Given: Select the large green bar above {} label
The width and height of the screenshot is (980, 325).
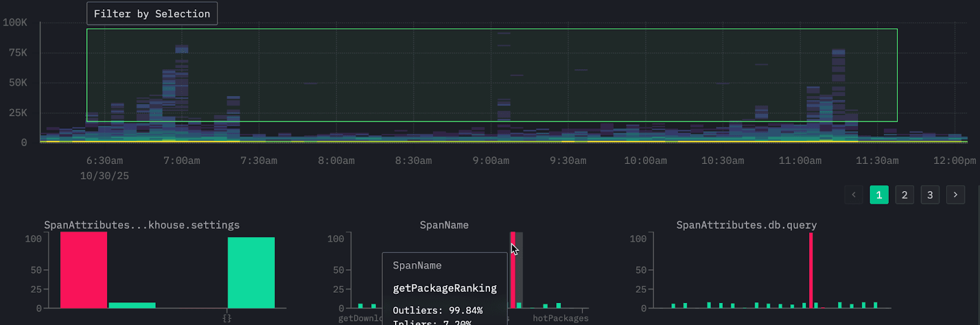Looking at the screenshot, I should click(x=251, y=272).
